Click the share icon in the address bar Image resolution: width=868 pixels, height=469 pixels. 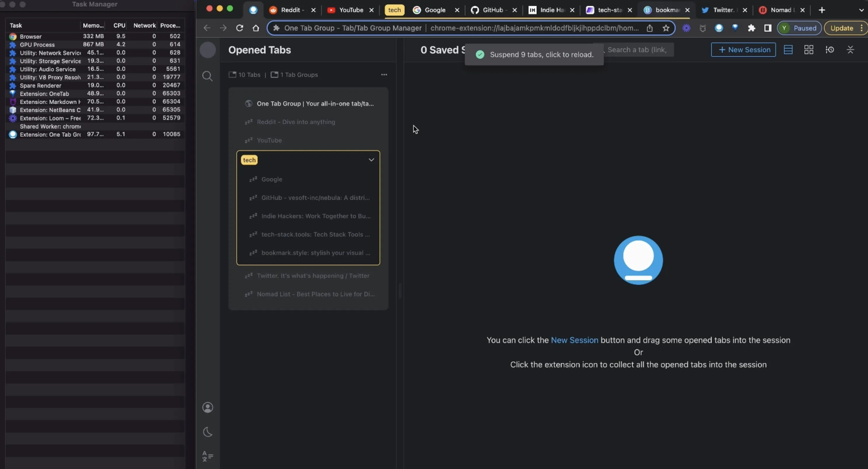(650, 28)
